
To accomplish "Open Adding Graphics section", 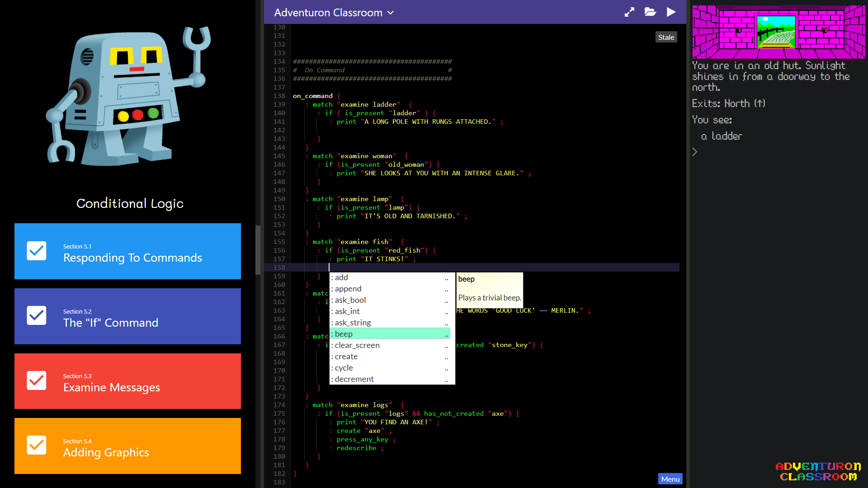I will [x=127, y=446].
